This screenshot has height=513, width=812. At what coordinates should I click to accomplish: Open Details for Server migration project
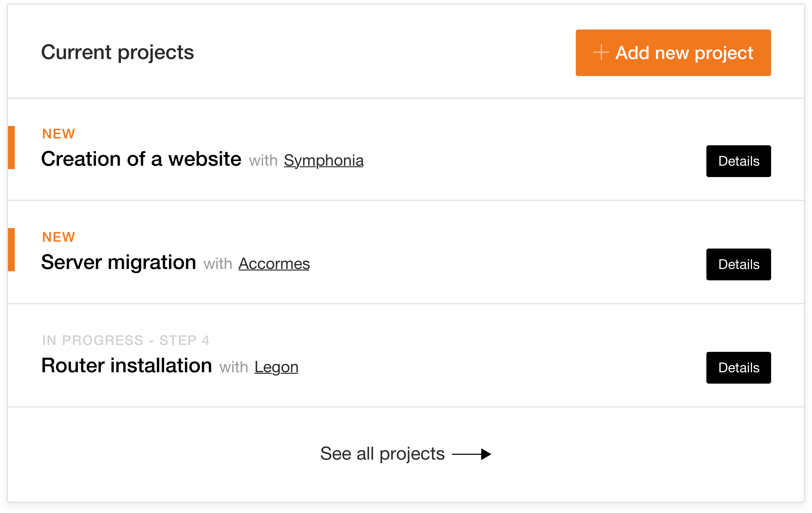coord(739,264)
